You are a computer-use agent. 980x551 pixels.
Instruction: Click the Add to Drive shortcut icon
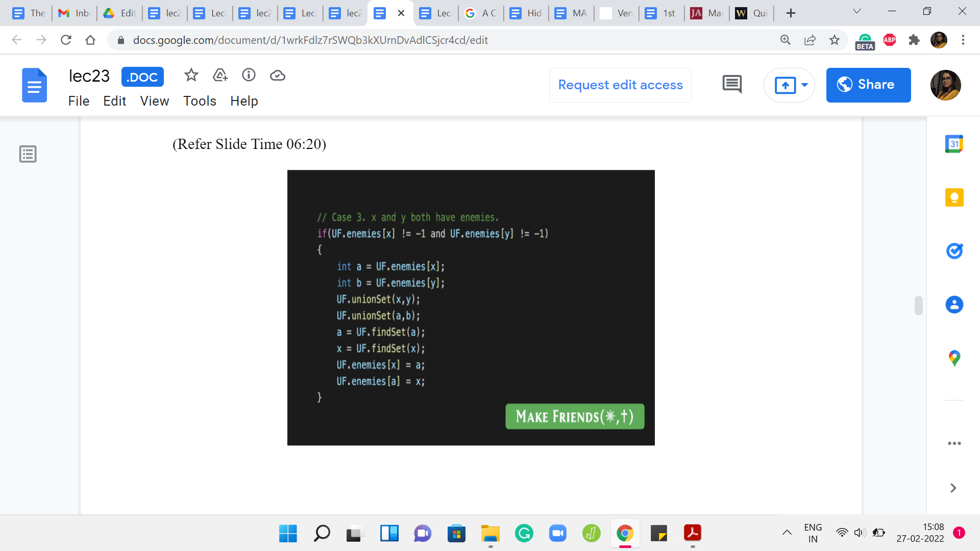220,76
